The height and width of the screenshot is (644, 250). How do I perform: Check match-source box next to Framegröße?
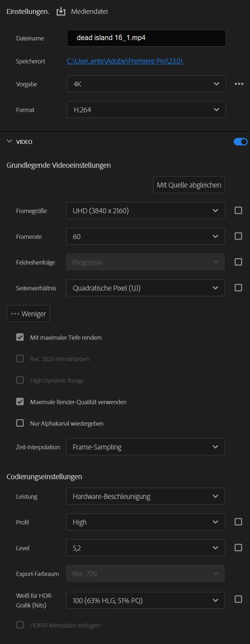(x=238, y=210)
